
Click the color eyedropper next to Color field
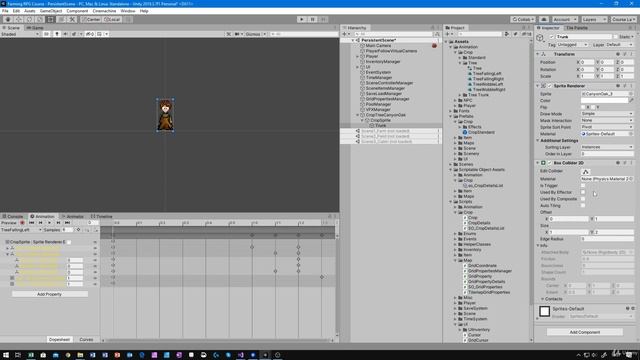pos(631,100)
